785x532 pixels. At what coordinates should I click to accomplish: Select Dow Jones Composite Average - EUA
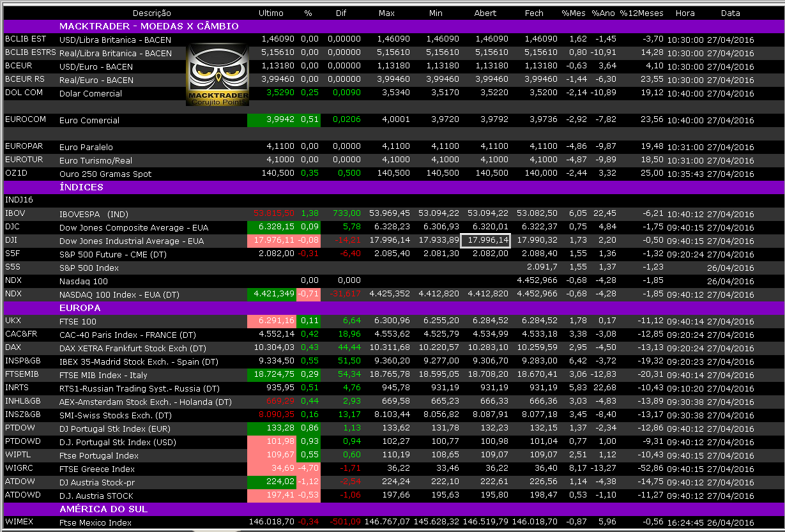[133, 227]
